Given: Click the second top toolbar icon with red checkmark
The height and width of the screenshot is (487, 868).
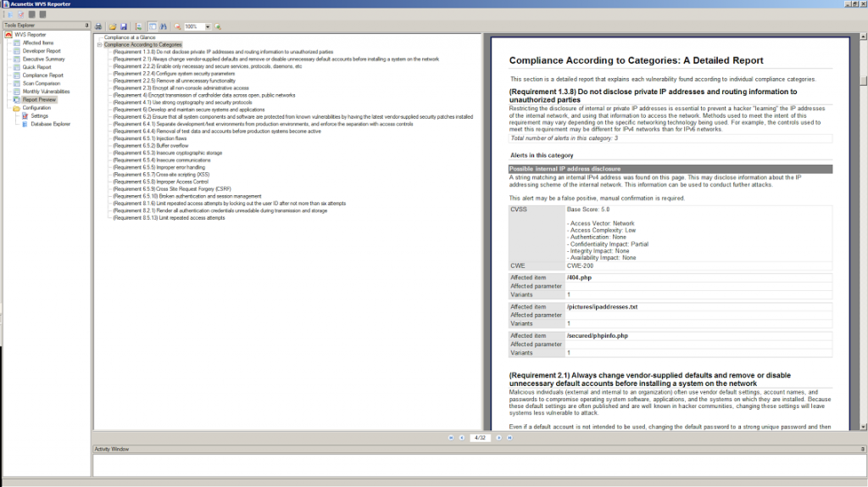Looking at the screenshot, I should click(x=21, y=14).
